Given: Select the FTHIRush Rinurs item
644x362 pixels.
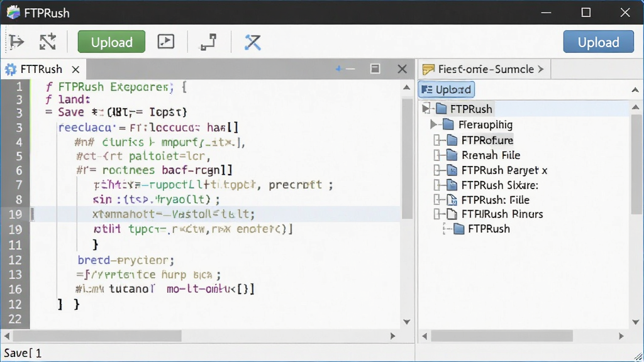Looking at the screenshot, I should [502, 214].
